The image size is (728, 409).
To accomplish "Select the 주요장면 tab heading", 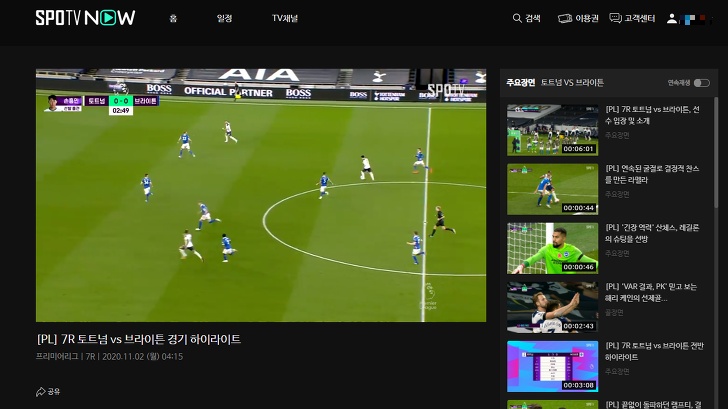I will tap(520, 82).
